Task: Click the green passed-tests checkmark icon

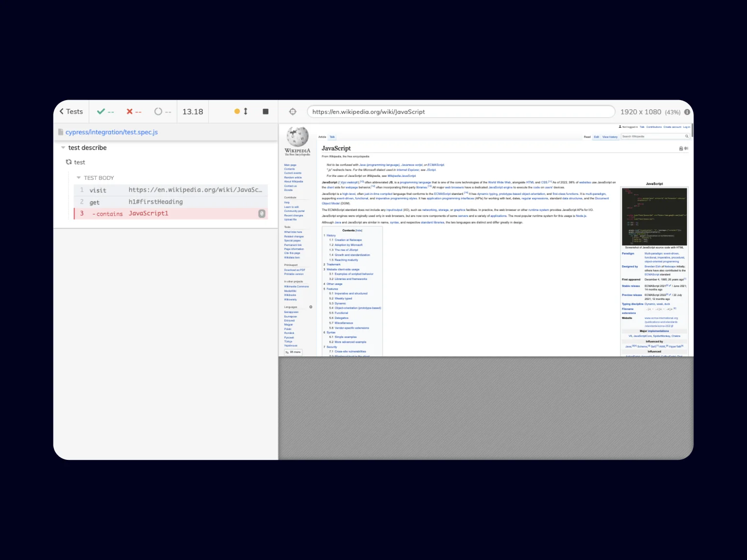Action: click(x=100, y=111)
